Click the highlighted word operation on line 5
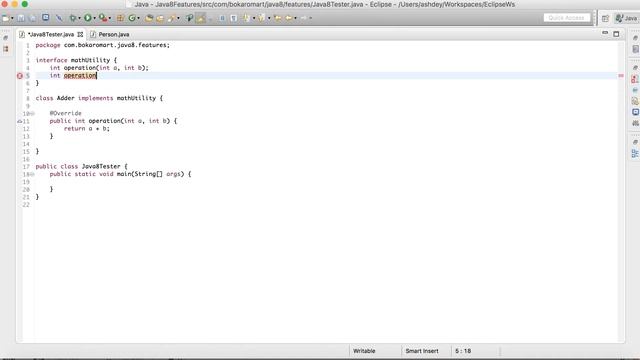The width and height of the screenshot is (640, 360). (x=80, y=76)
